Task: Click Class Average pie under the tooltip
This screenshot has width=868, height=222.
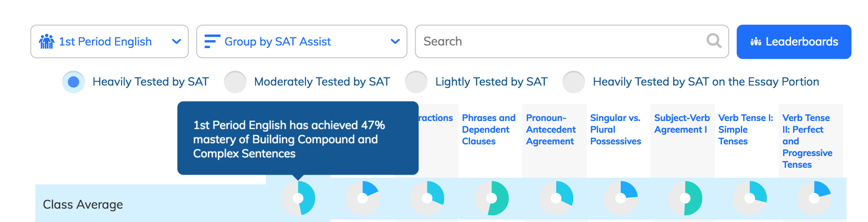Action: [298, 198]
